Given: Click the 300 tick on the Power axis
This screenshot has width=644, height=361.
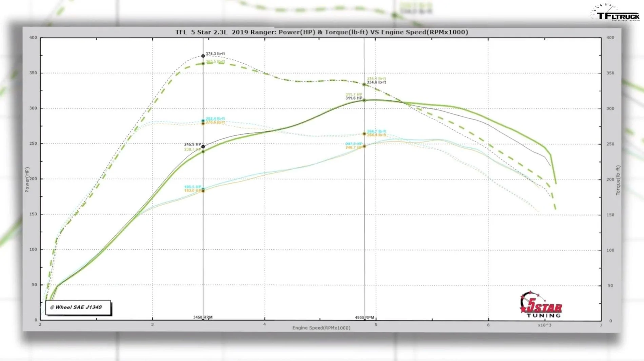Looking at the screenshot, I should tap(33, 108).
